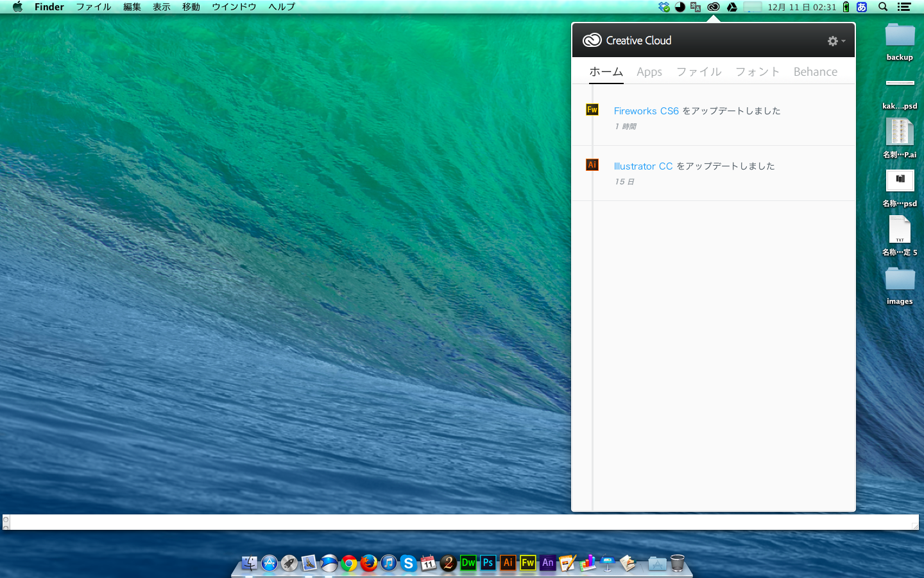The width and height of the screenshot is (924, 578).
Task: Open iTunes from the Dock
Action: point(389,563)
